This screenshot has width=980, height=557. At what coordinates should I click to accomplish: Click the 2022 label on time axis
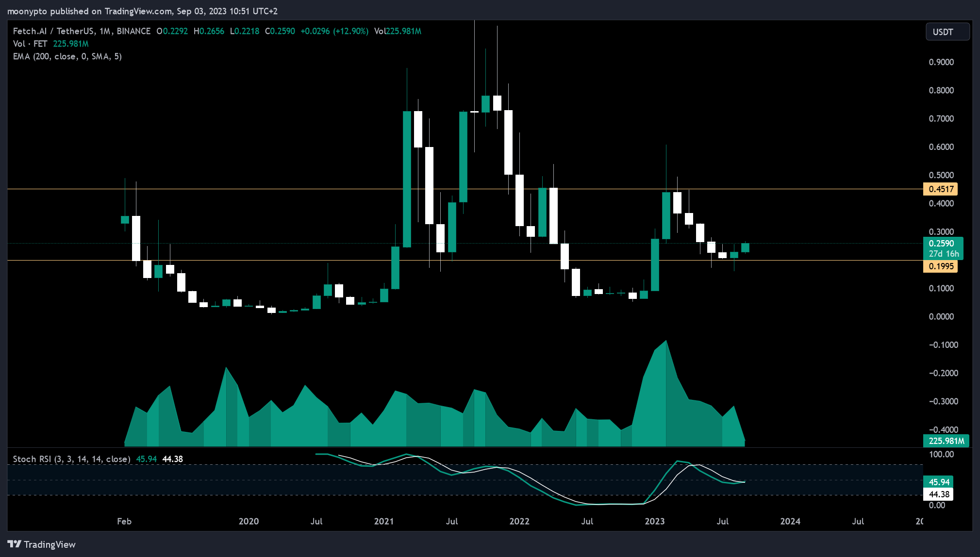(x=519, y=521)
